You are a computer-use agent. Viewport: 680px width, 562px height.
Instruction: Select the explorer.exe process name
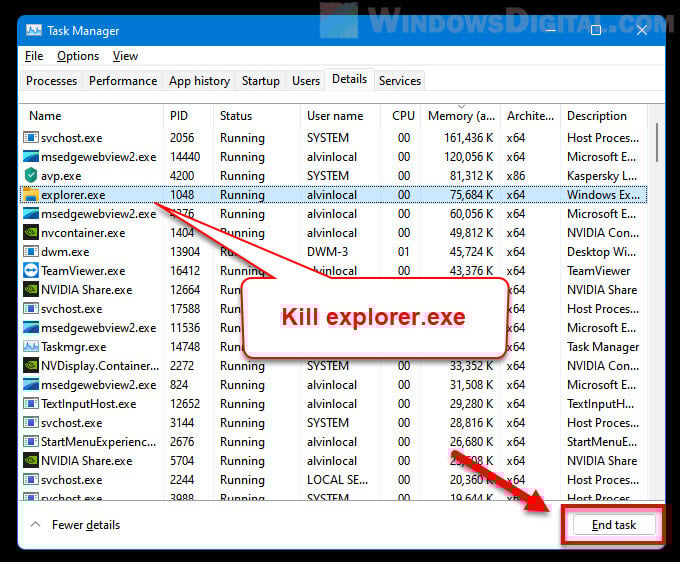tap(73, 195)
